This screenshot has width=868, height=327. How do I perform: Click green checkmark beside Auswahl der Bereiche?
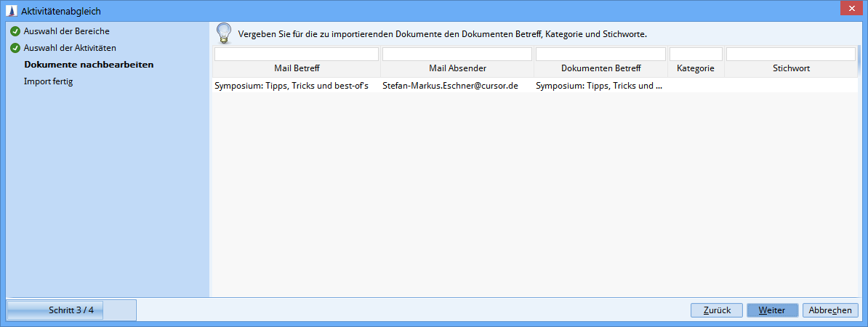tap(15, 31)
